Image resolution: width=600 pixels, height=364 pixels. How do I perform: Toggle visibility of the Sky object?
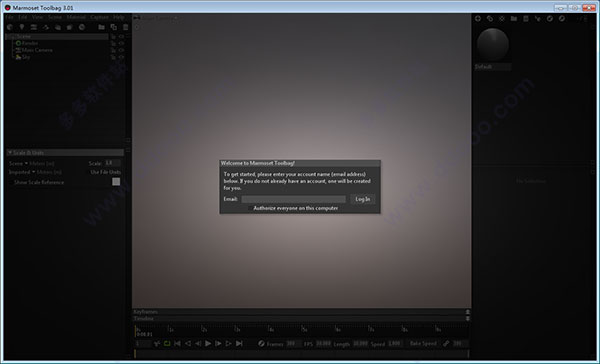click(x=122, y=57)
